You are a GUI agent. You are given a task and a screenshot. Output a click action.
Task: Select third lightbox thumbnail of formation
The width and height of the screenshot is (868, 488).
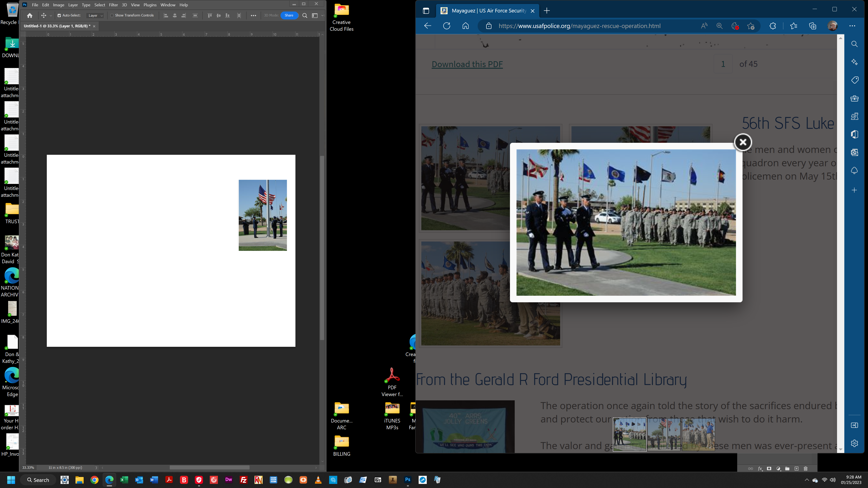(698, 434)
